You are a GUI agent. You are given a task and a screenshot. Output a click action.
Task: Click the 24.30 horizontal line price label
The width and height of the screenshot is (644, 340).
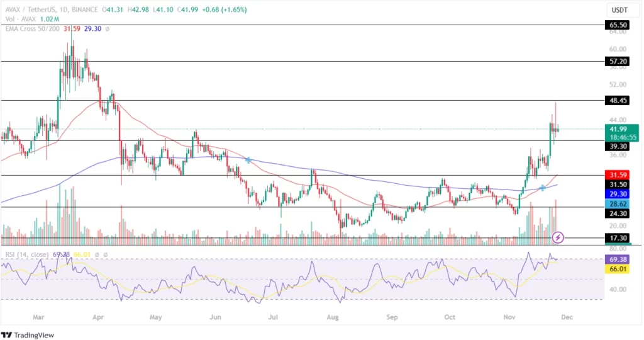[618, 213]
